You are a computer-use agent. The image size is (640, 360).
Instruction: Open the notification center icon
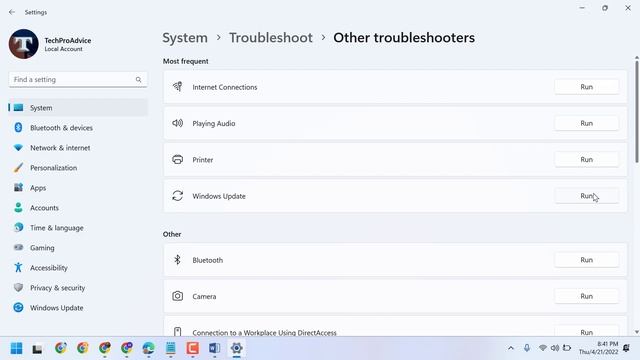[627, 348]
